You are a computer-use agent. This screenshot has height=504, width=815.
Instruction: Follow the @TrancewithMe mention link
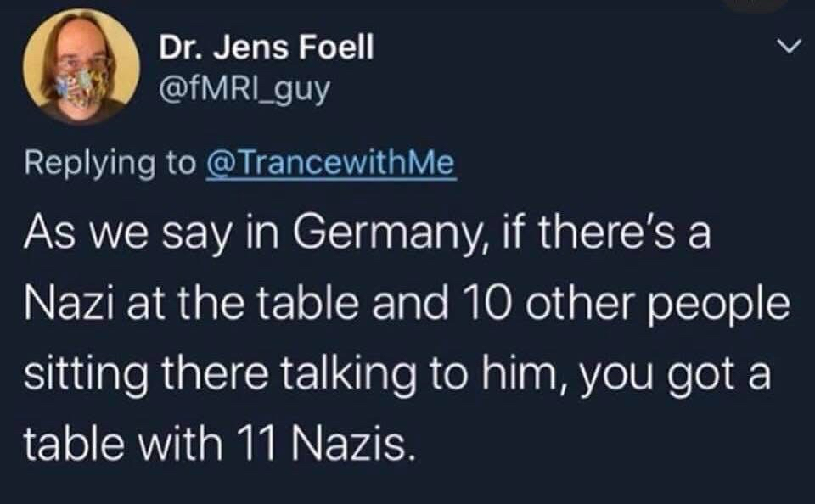click(331, 163)
